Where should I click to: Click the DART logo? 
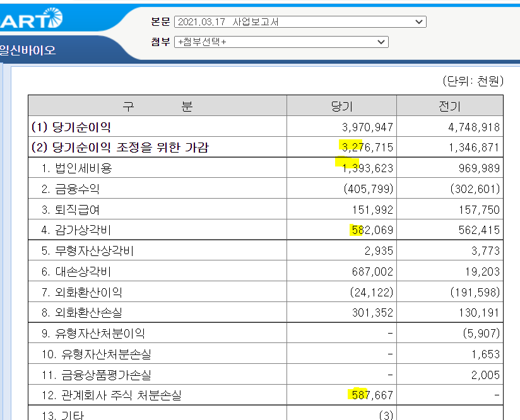[31, 18]
